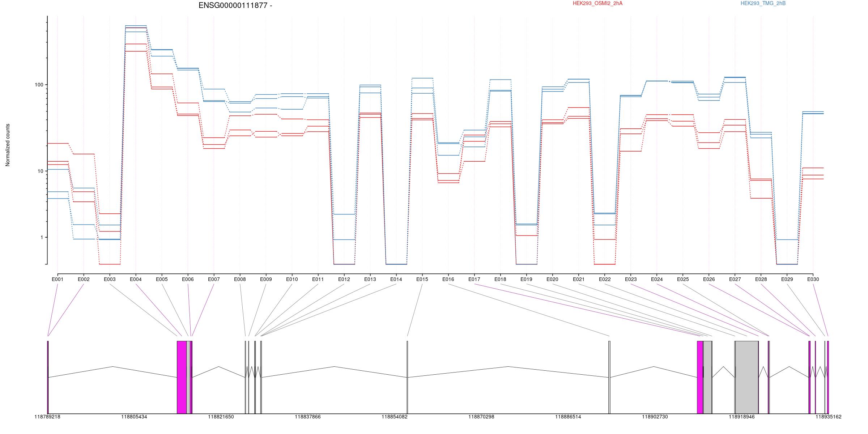
Task: Click the 10 y-axis tick label
Action: (x=40, y=171)
